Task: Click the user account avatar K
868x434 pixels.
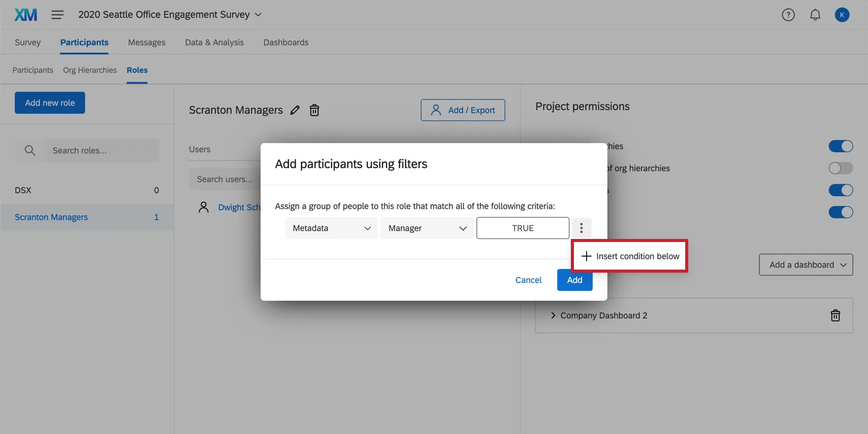Action: (842, 15)
